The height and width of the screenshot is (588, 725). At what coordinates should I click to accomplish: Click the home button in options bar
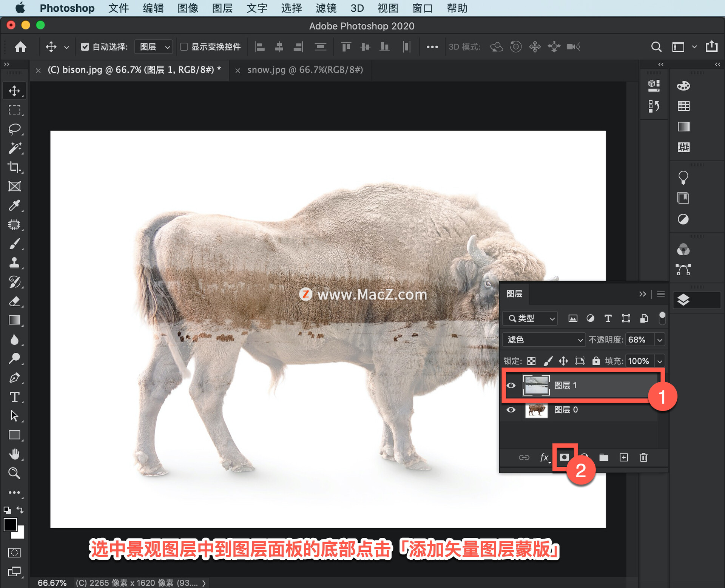click(x=20, y=47)
